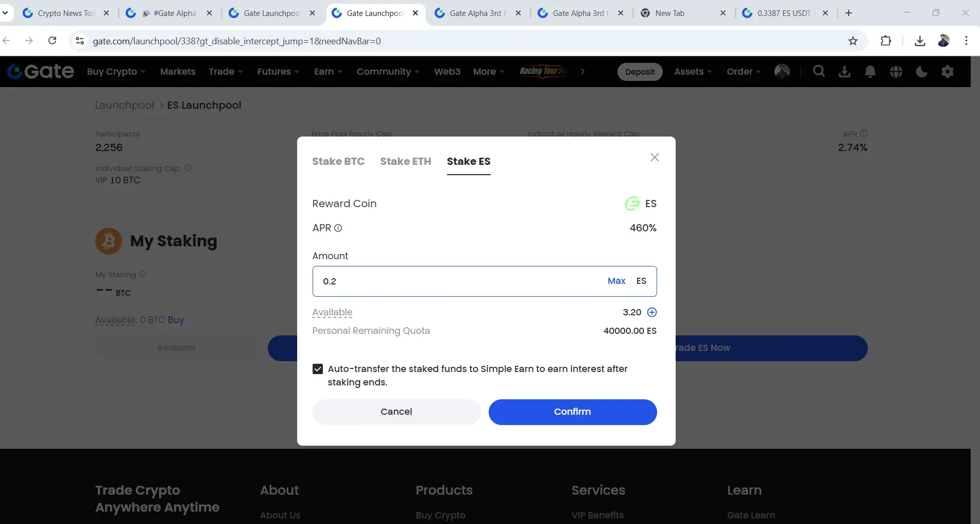Click the nav bar right arrow chevron
This screenshot has height=524, width=980.
pos(582,72)
